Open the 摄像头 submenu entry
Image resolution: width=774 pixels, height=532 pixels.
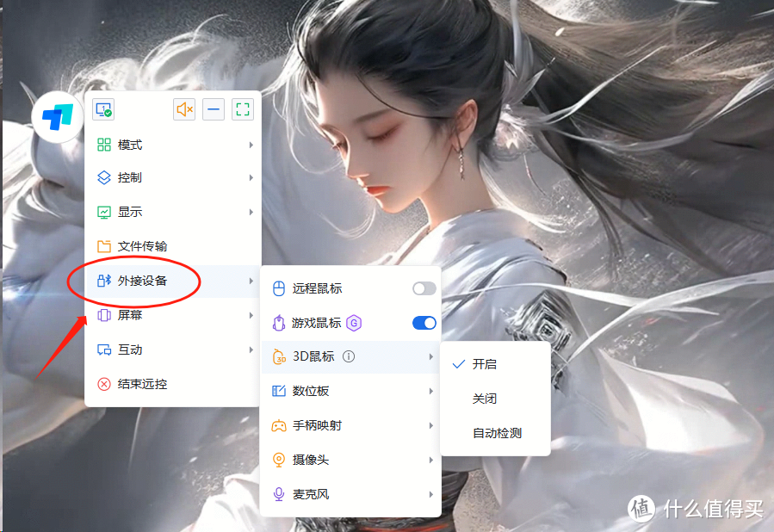pyautogui.click(x=350, y=460)
